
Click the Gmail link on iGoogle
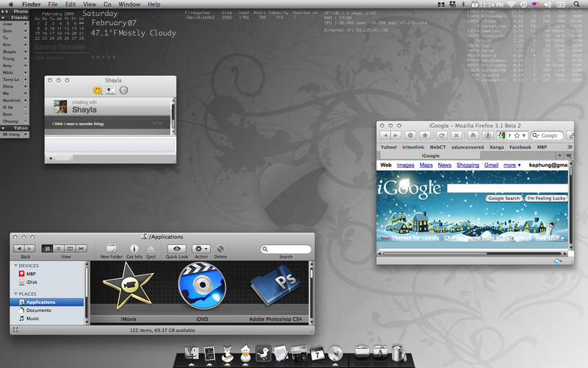pos(491,165)
